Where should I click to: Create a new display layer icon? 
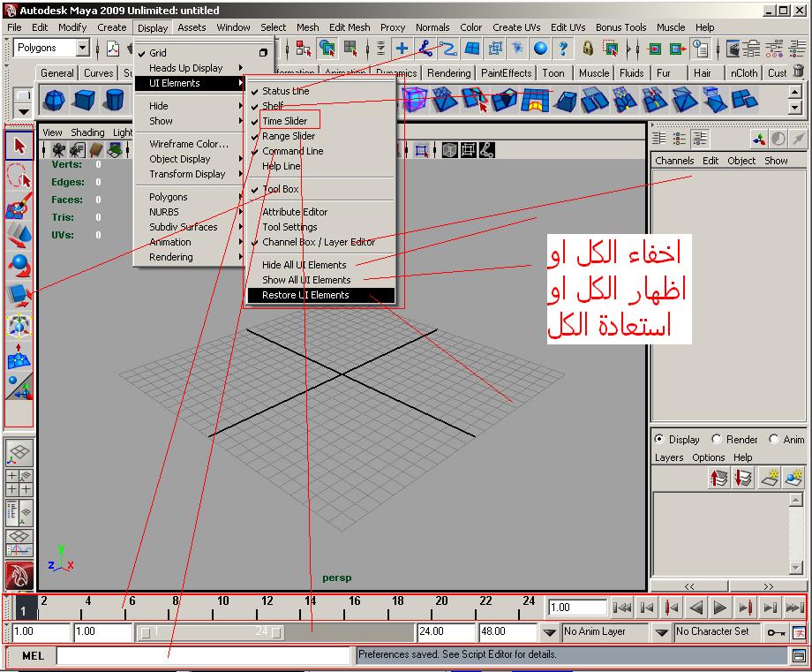click(771, 478)
